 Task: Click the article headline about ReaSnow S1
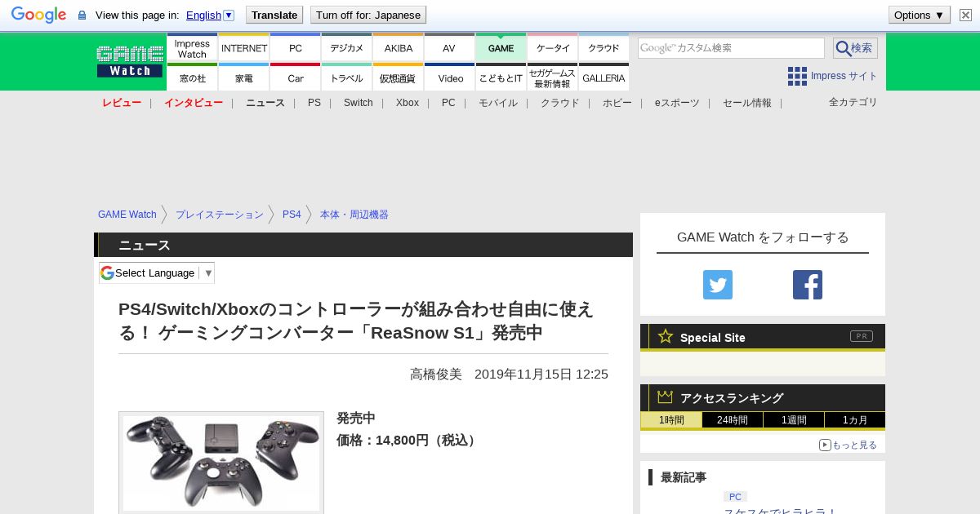pos(356,321)
